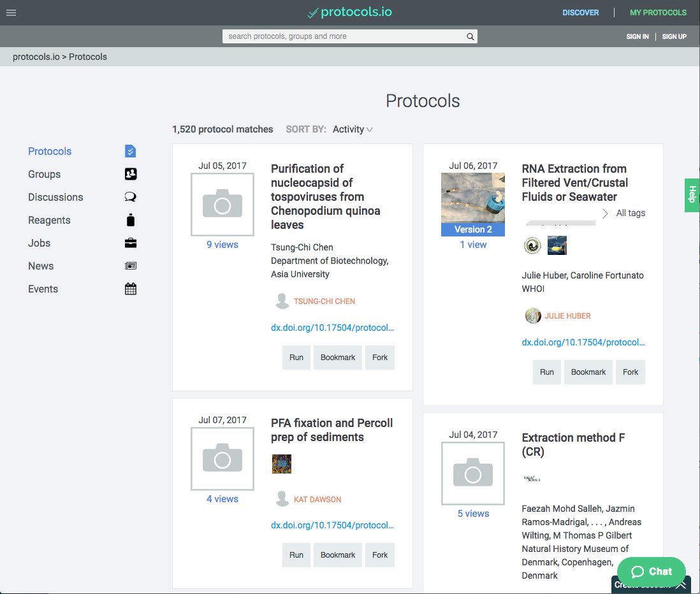
Task: Run the RNA Extraction protocol
Action: [547, 372]
